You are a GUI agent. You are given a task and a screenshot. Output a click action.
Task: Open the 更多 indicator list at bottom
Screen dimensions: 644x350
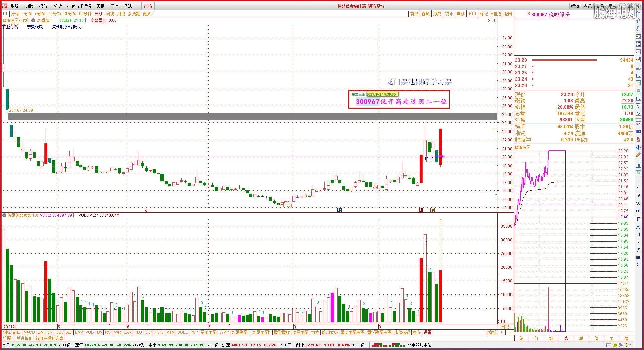(x=417, y=332)
